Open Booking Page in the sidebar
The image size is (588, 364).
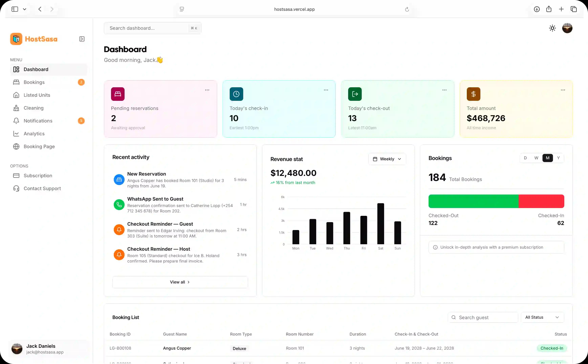tap(49, 146)
